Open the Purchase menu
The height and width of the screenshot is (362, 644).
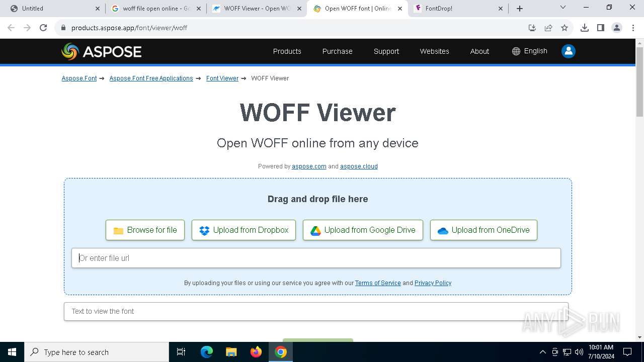pyautogui.click(x=338, y=51)
